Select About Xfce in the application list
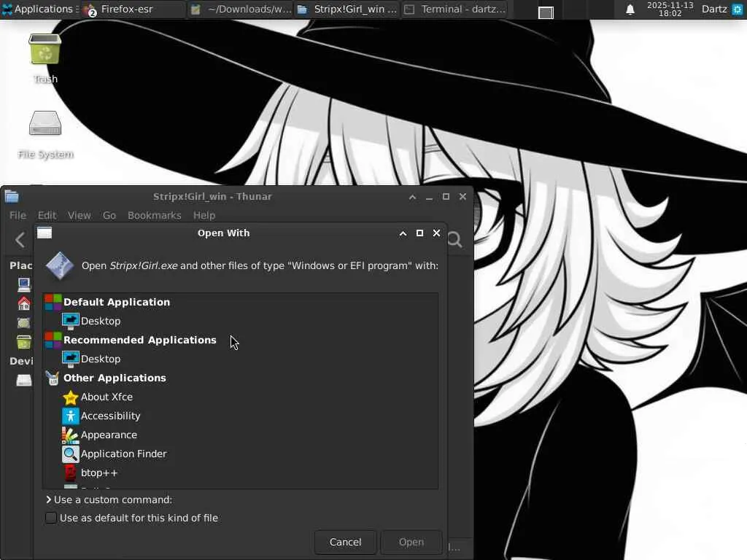This screenshot has width=747, height=560. tap(241, 397)
